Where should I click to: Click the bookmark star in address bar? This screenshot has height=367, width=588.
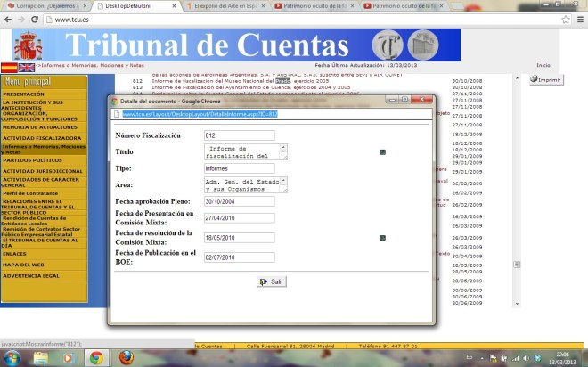coord(565,20)
